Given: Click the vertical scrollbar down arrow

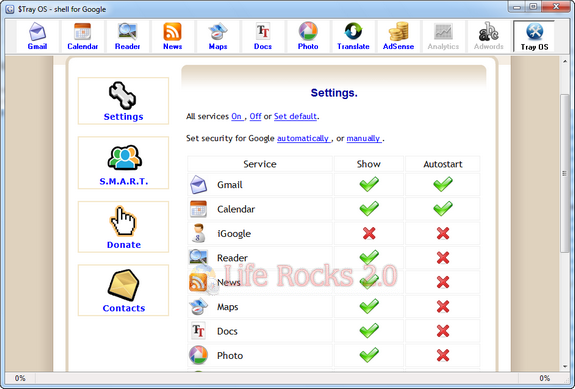Looking at the screenshot, I should (x=565, y=366).
